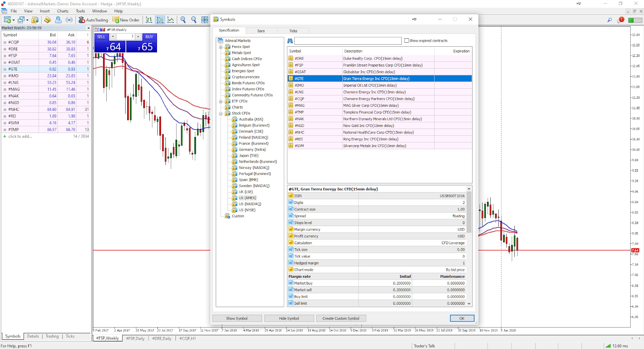Click the tile windows toolbar icon
Image resolution: width=644 pixels, height=349 pixels.
click(204, 20)
